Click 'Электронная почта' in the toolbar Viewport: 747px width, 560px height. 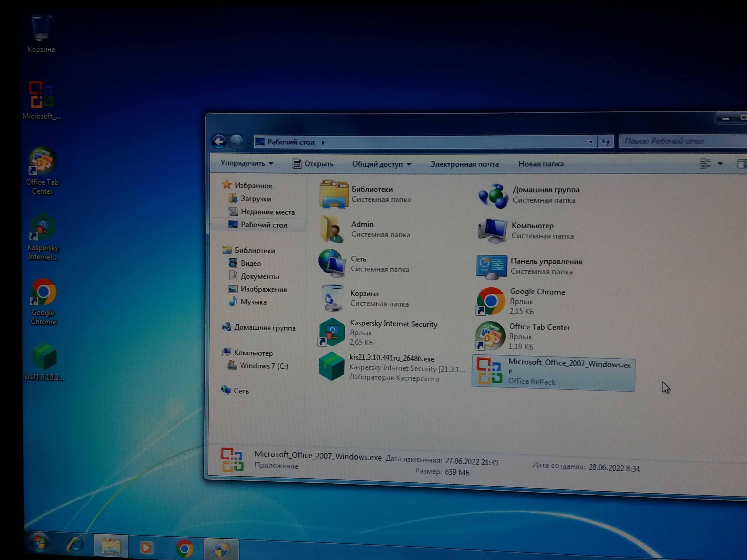click(464, 164)
